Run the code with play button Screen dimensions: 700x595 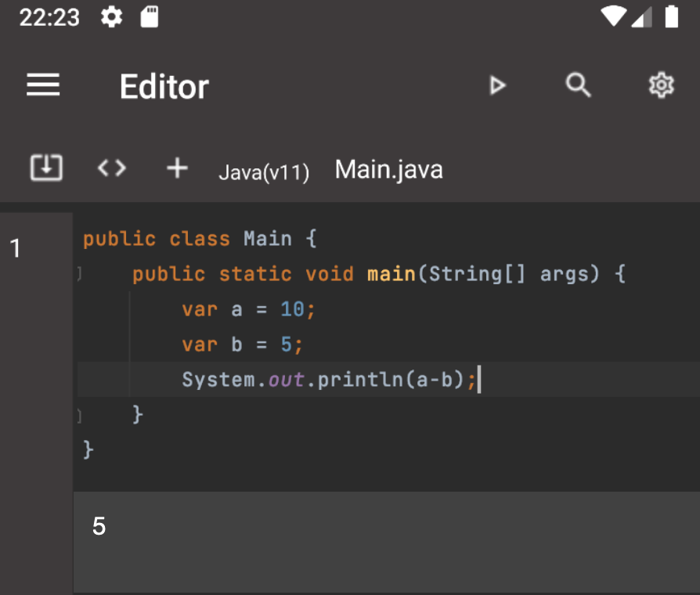tap(497, 85)
